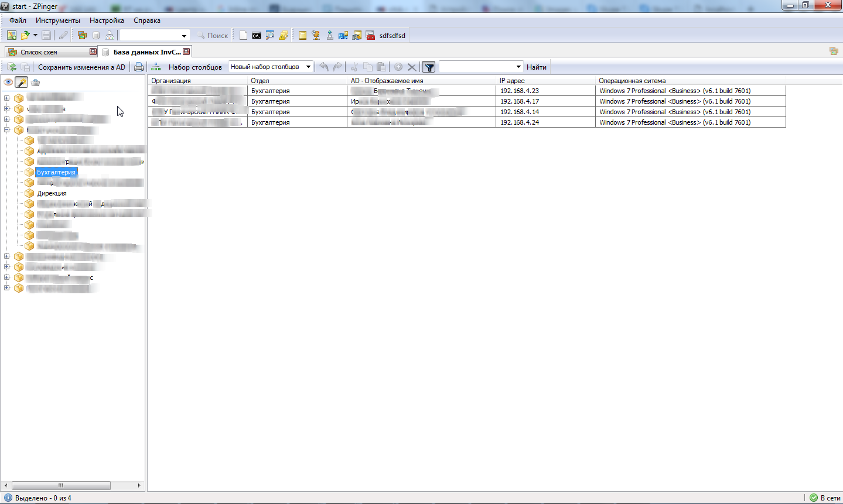843x504 pixels.
Task: Click the printer icon in database toolbar
Action: [139, 67]
